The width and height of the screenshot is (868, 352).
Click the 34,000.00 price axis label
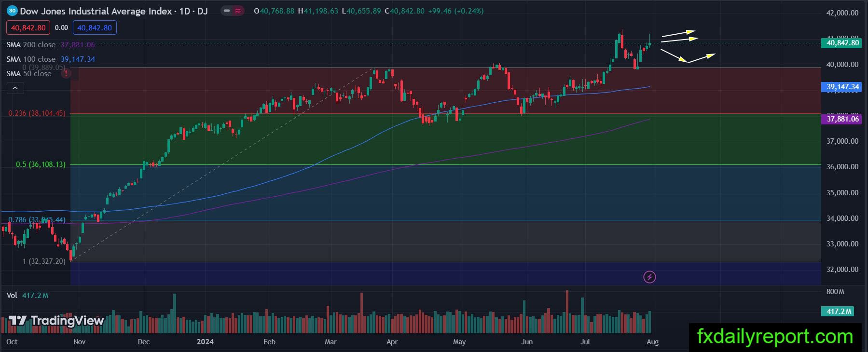(842, 218)
